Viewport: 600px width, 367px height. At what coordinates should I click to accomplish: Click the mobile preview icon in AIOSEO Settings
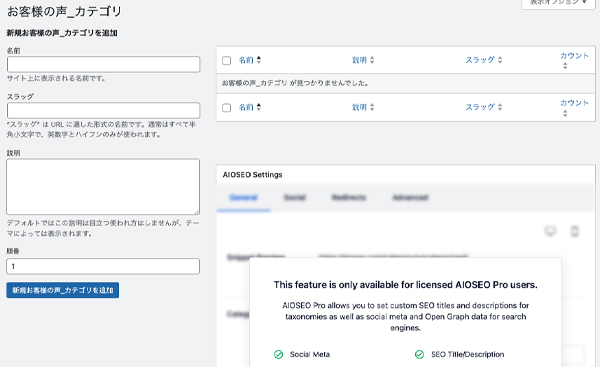point(574,231)
